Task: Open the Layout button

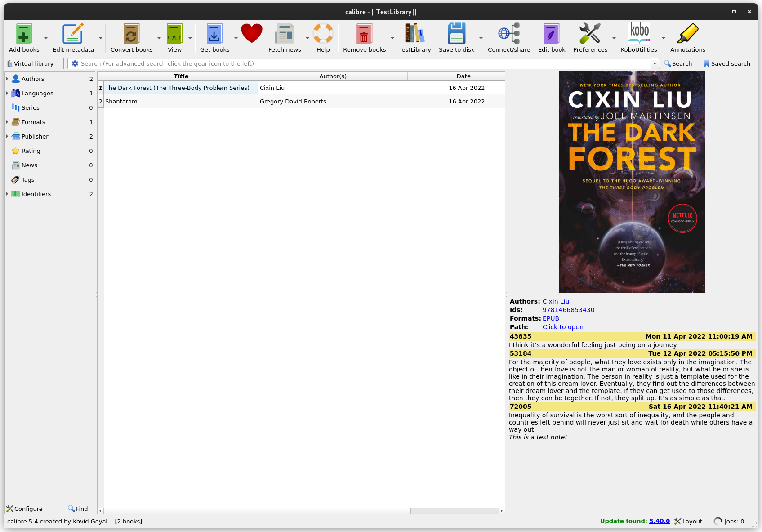Action: click(x=688, y=521)
